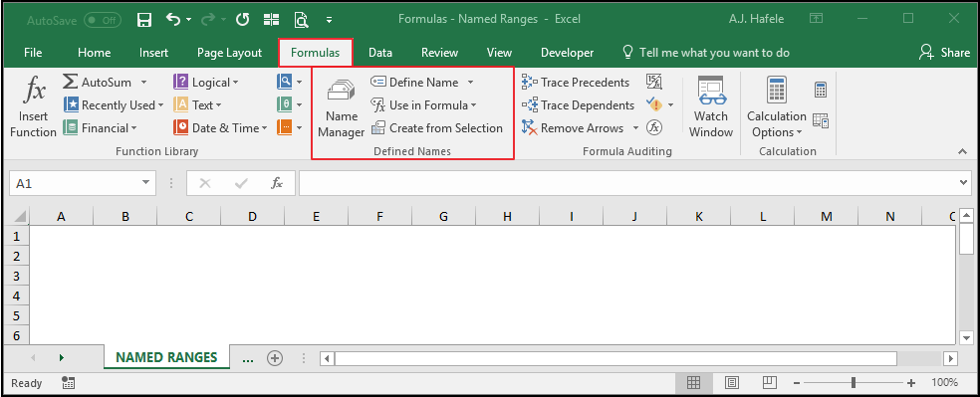Viewport: 980px width, 397px height.
Task: Open the Date & Time functions dropdown
Action: 221,128
